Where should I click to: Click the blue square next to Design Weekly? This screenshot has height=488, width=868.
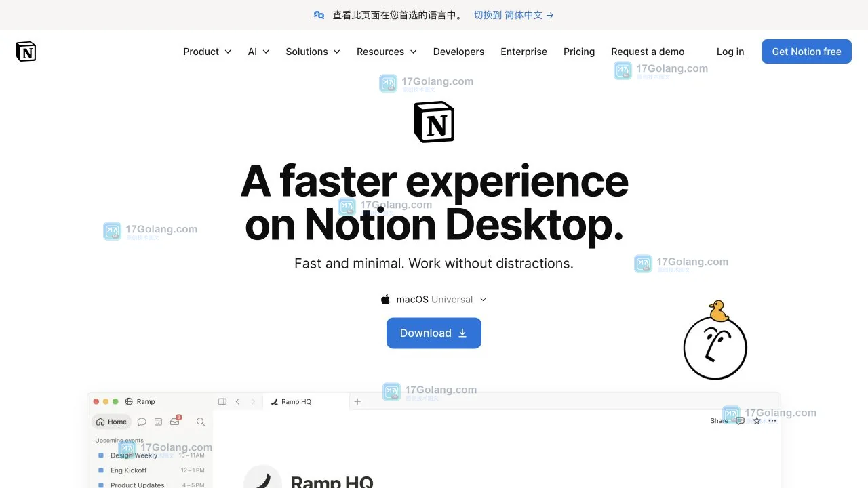coord(102,455)
